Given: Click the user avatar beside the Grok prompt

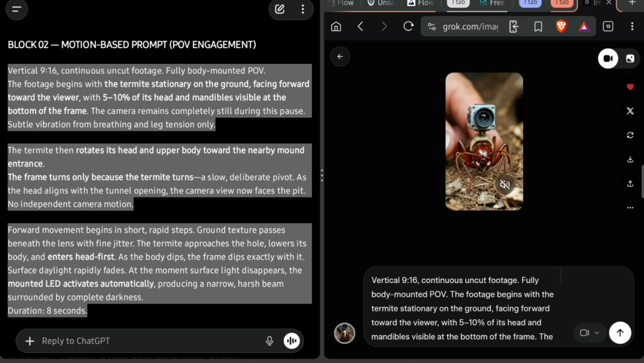Looking at the screenshot, I should coord(344,333).
